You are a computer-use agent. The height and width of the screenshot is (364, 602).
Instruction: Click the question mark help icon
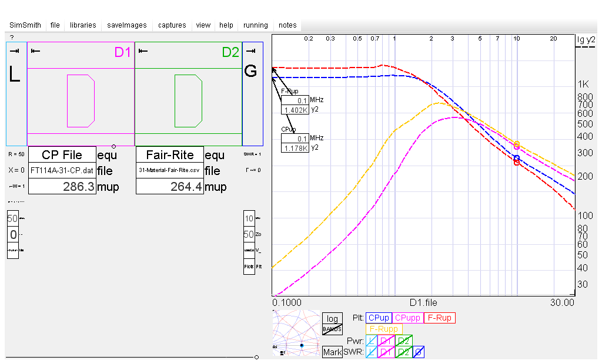tap(12, 37)
